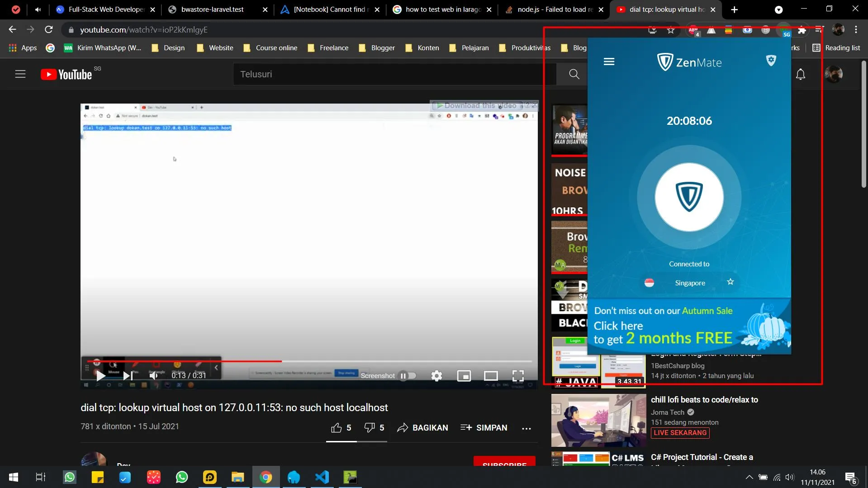This screenshot has width=868, height=488.
Task: Open Visual Studio Code from the taskbar
Action: tap(322, 477)
